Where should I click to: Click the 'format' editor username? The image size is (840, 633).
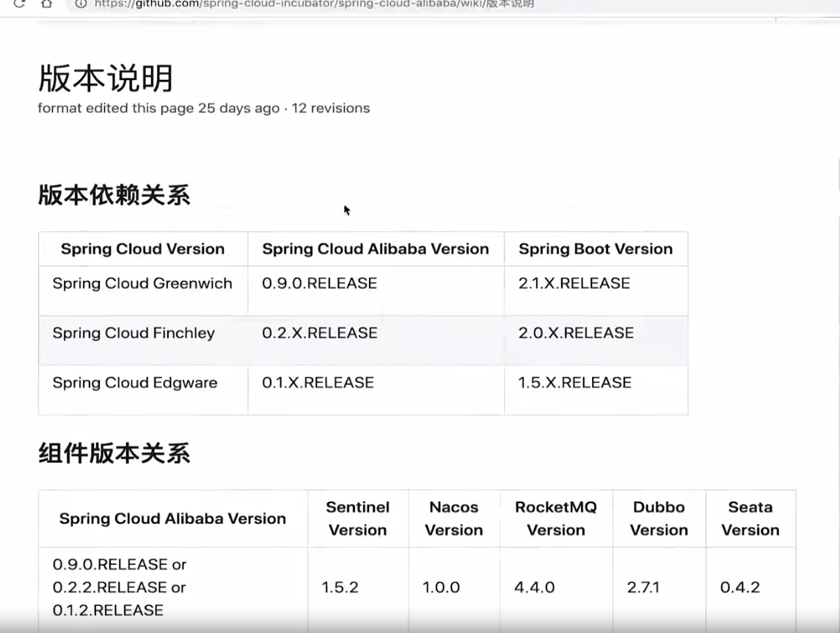pyautogui.click(x=59, y=109)
